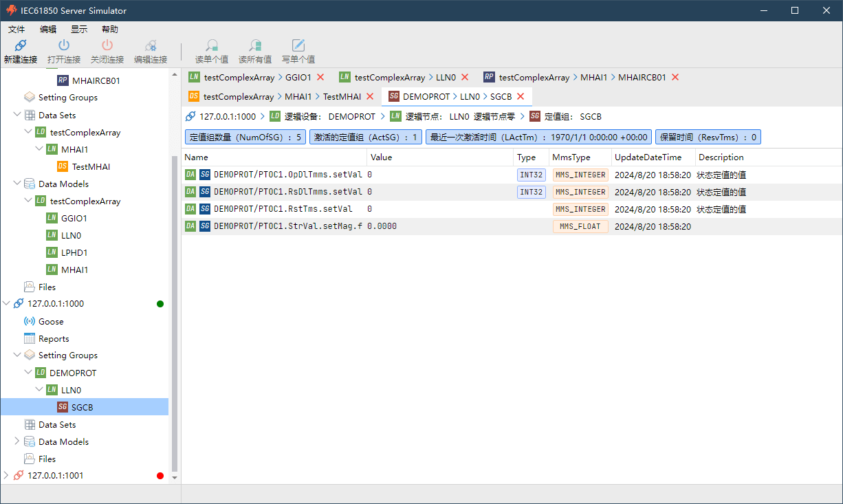843x504 pixels.
Task: Click the 定值组数量 (NumOfSG) badge
Action: (245, 137)
